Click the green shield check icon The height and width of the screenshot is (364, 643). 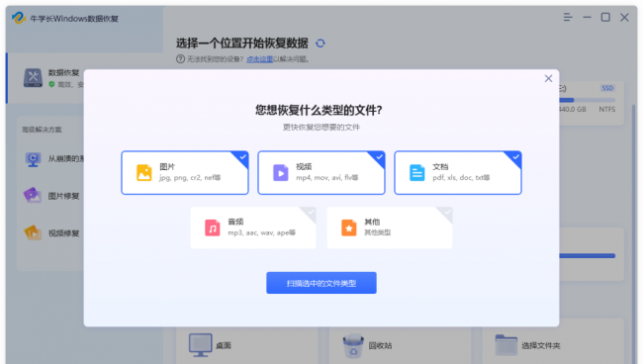pos(51,84)
